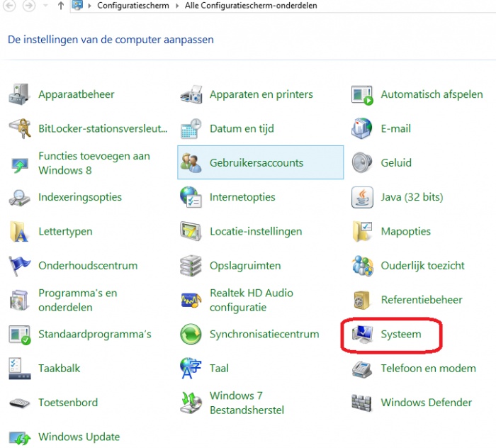Image resolution: width=496 pixels, height=448 pixels.
Task: Open the Apparaatbeheer toolbox icon
Action: 19,94
